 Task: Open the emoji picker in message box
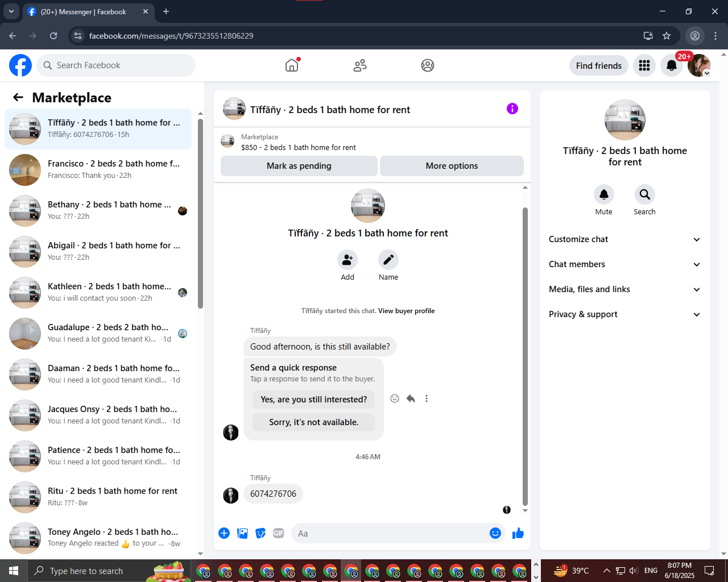tap(495, 533)
